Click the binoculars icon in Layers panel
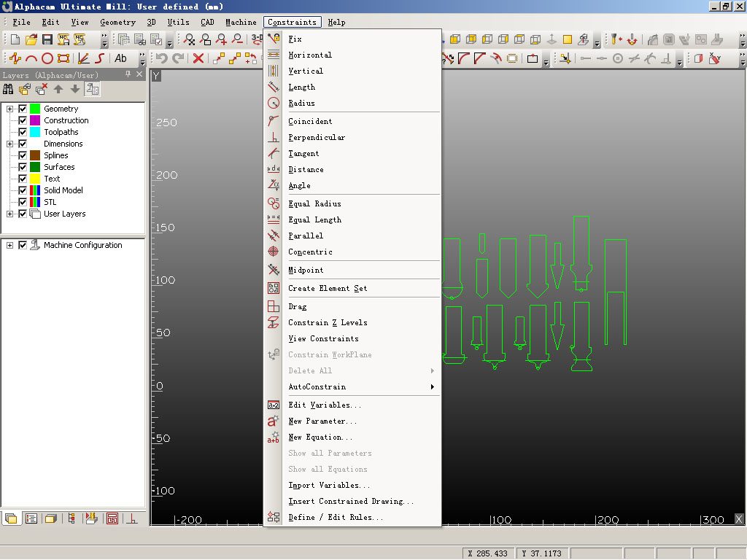Viewport: 747px width, 560px height. pyautogui.click(x=8, y=89)
